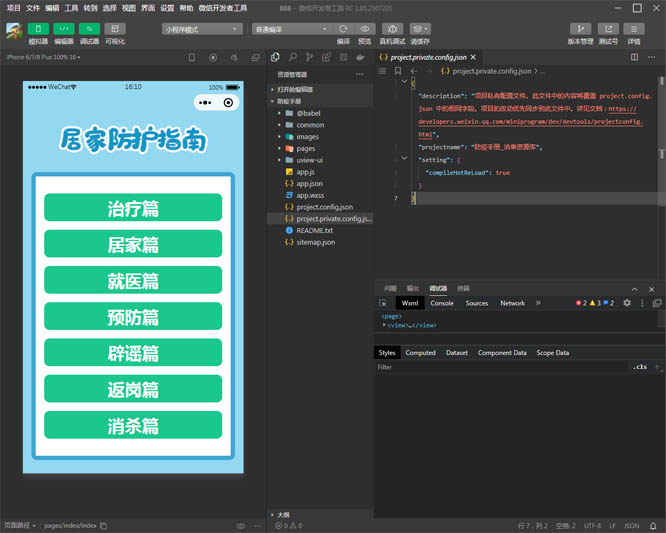Image resolution: width=666 pixels, height=533 pixels.
Task: Tap the green 消杀篇 button
Action: tap(133, 425)
